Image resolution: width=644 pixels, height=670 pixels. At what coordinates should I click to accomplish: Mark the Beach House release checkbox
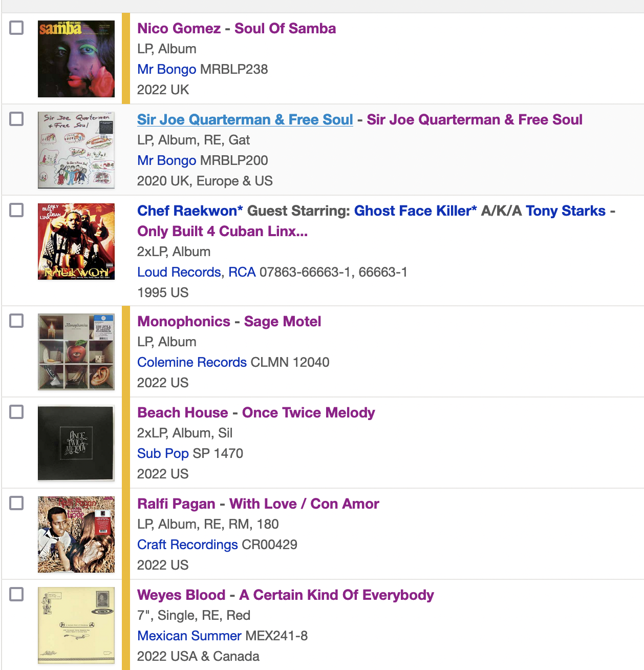(17, 412)
